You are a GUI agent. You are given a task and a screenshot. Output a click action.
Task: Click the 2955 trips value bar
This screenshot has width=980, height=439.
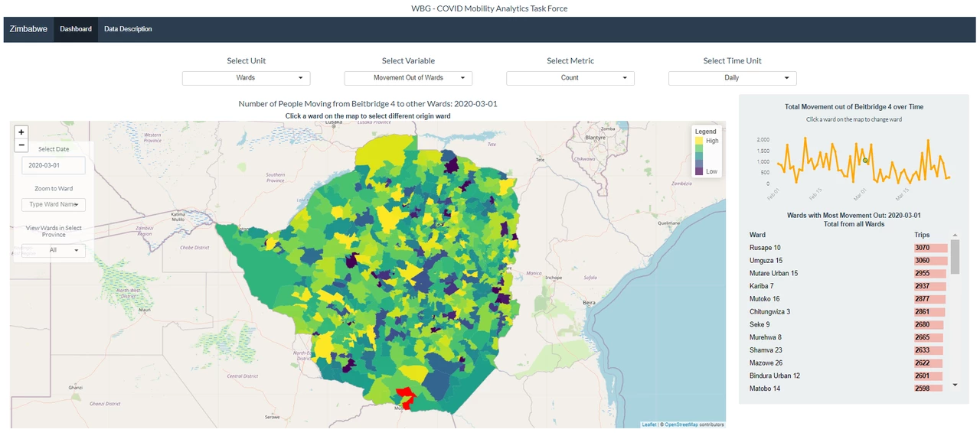pyautogui.click(x=930, y=273)
